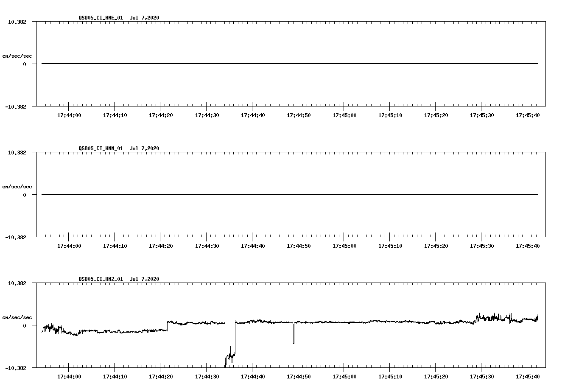Image resolution: width=576 pixels, height=392 pixels.
Task: Pick the 17:44:30 time label under HNZ plot
Action: click(207, 377)
